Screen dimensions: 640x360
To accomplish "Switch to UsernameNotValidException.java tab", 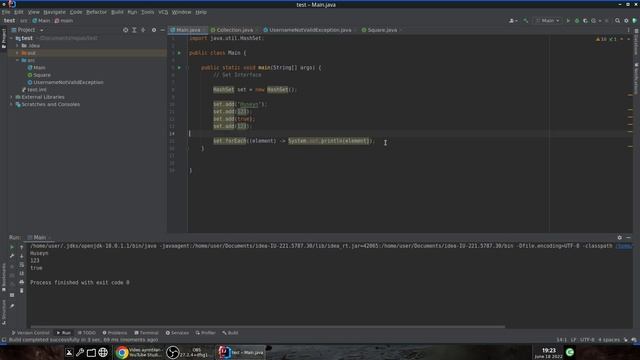I will 309,30.
